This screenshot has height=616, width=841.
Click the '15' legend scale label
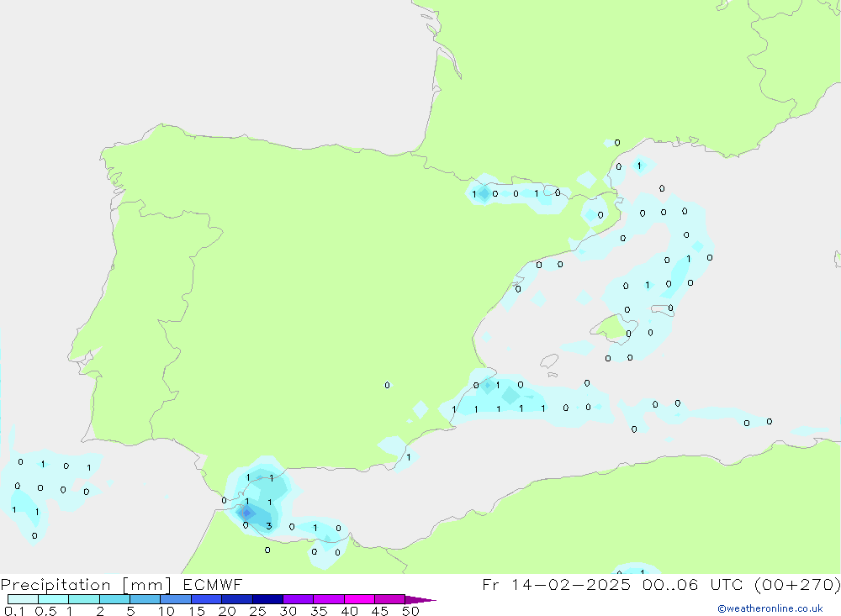pos(197,611)
